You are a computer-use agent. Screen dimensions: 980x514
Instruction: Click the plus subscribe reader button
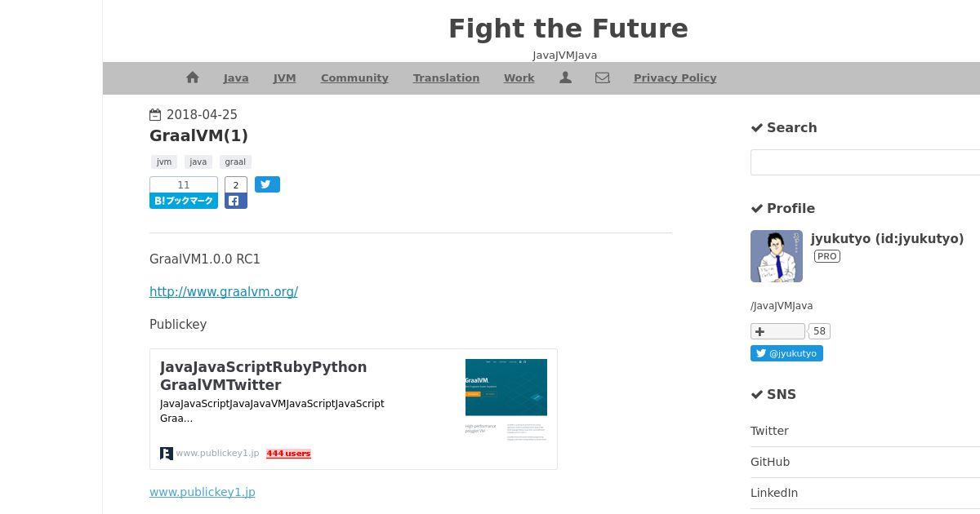click(777, 331)
